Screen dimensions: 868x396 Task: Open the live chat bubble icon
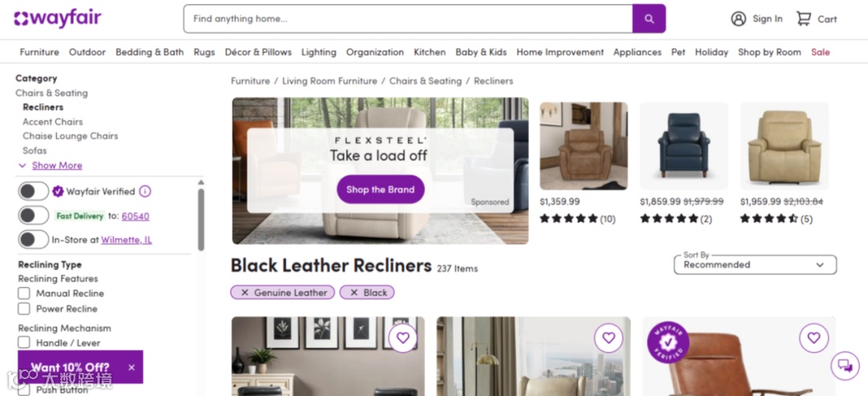click(x=845, y=365)
